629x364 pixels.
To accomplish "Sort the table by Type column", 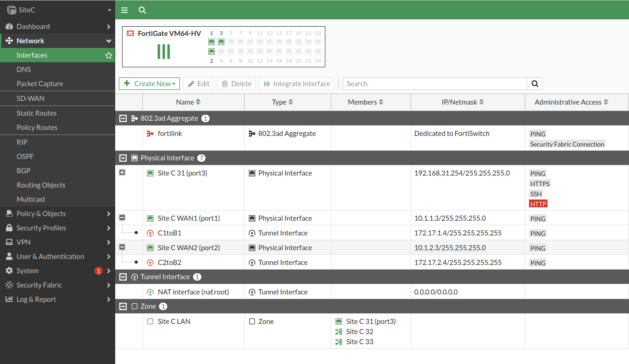I will [x=282, y=102].
